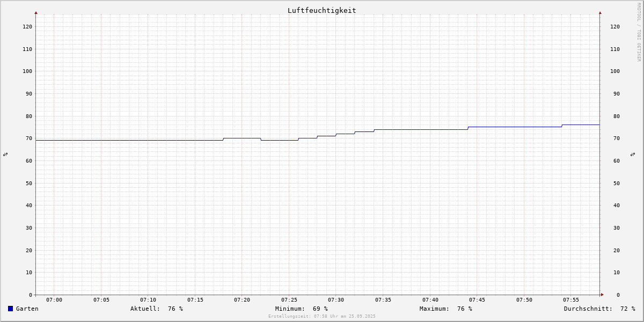Click the 07:45 time axis label
This screenshot has height=322, width=644.
pos(477,300)
